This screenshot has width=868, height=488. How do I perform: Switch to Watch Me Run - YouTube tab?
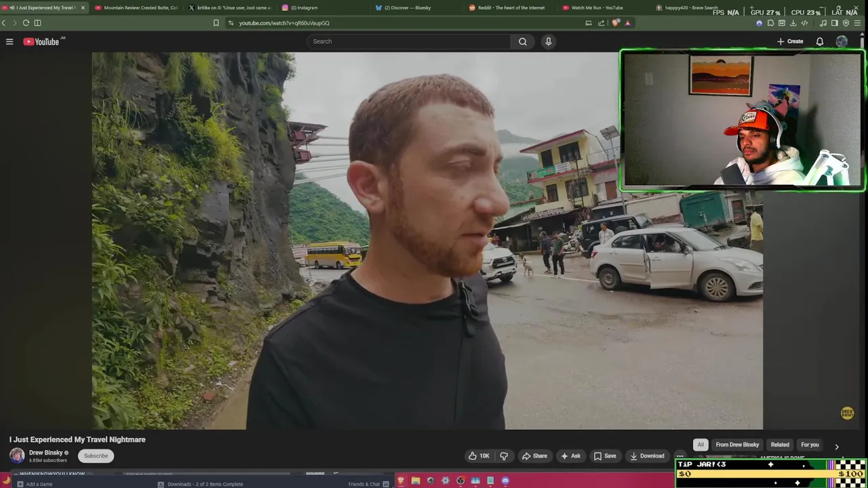(604, 7)
